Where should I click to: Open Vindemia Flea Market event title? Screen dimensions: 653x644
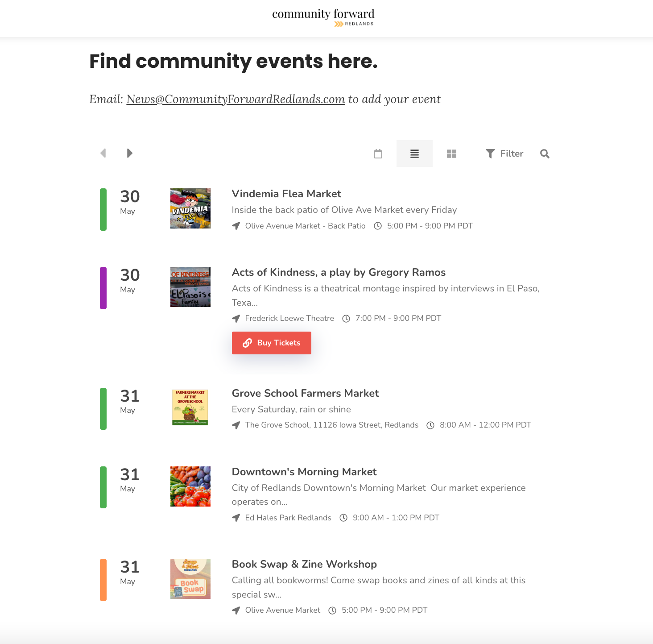pyautogui.click(x=286, y=194)
